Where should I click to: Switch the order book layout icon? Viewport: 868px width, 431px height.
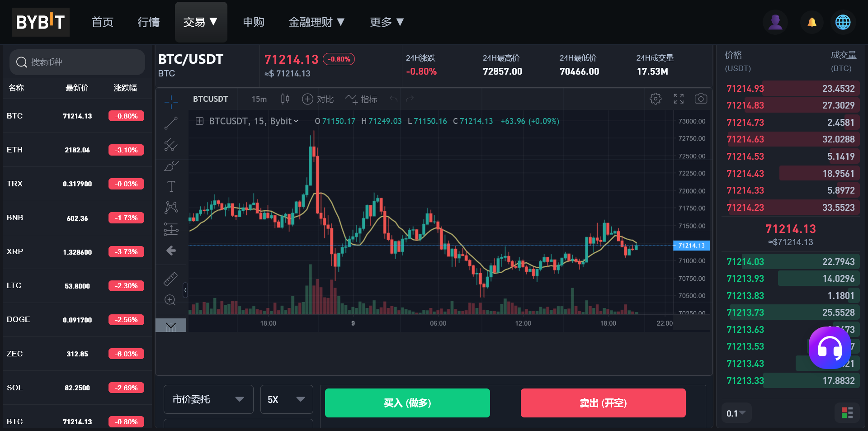pyautogui.click(x=847, y=413)
